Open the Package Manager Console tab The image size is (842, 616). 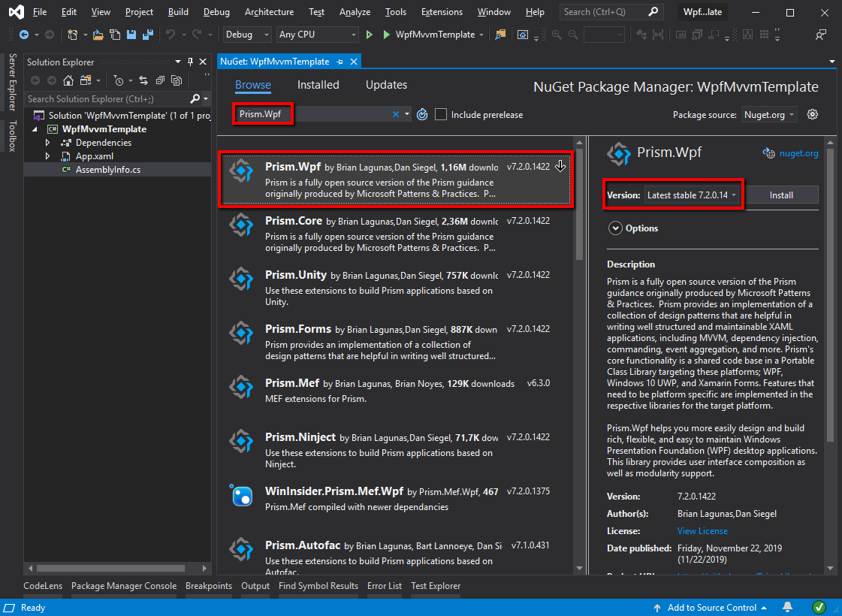(x=124, y=586)
